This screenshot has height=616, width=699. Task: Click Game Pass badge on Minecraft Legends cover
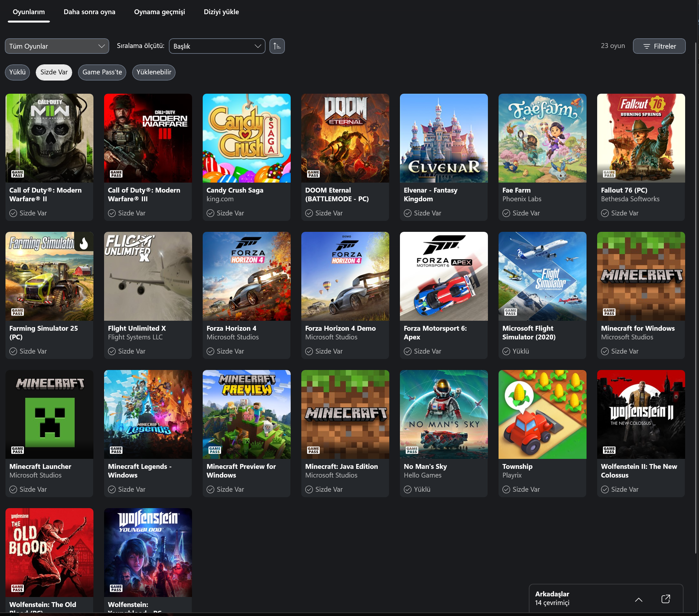point(116,450)
